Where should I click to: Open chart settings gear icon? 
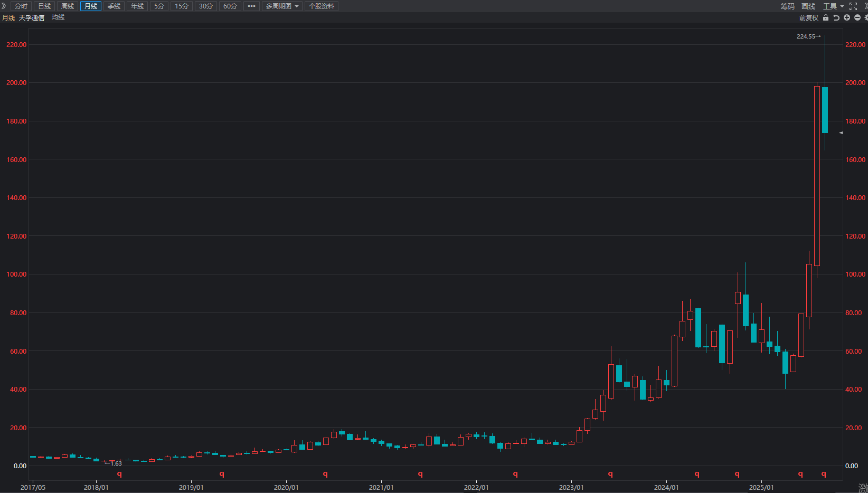point(866,18)
